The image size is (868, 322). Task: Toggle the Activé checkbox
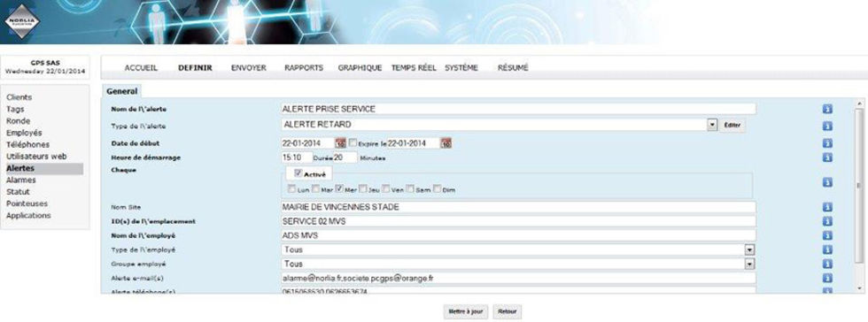pyautogui.click(x=298, y=173)
